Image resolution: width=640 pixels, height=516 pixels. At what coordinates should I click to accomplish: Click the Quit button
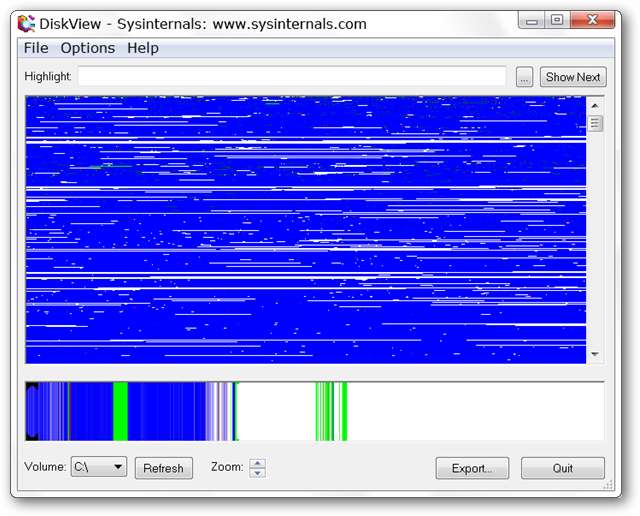tap(563, 468)
